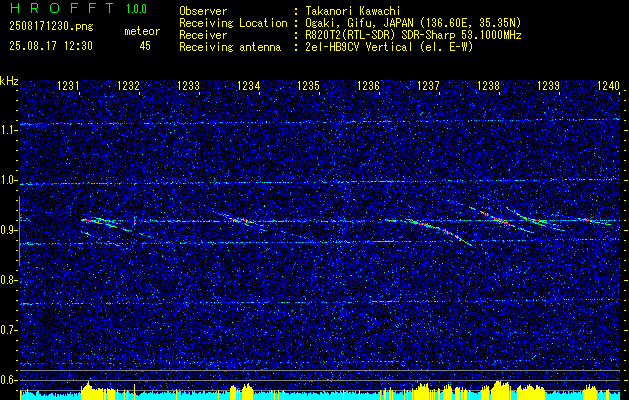Click the date stamp 25.08.17 12:30
The height and width of the screenshot is (400, 629).
pyautogui.click(x=51, y=46)
